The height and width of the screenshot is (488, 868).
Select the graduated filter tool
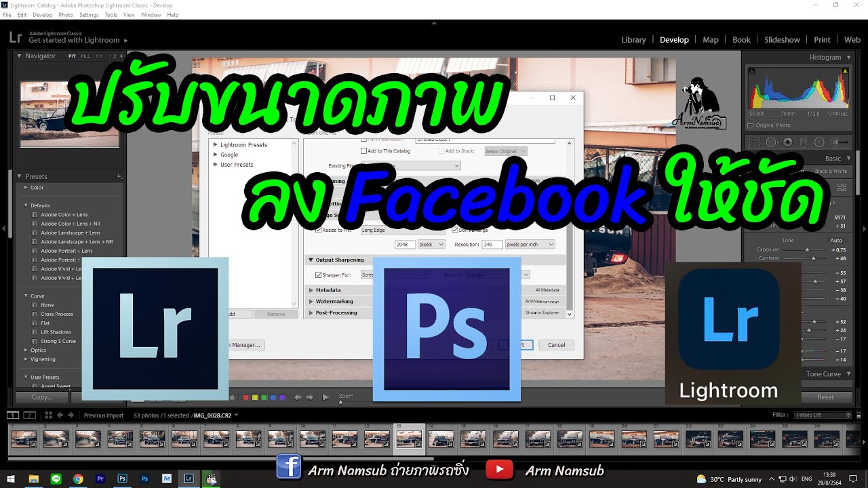click(804, 142)
